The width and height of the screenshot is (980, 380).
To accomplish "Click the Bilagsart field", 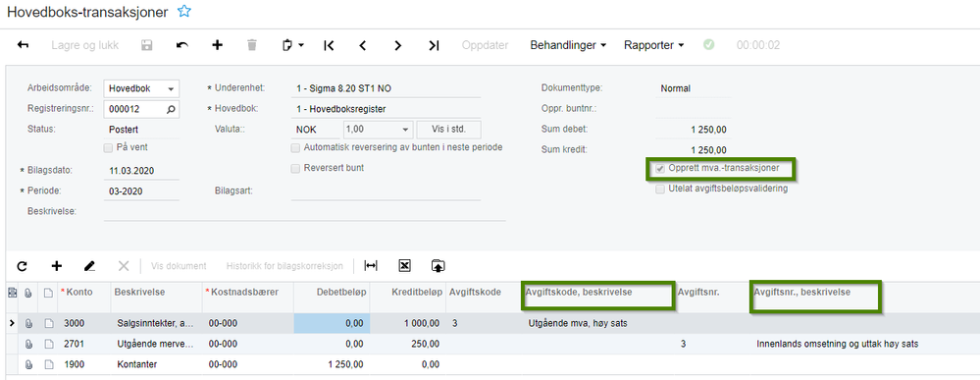I will [387, 191].
